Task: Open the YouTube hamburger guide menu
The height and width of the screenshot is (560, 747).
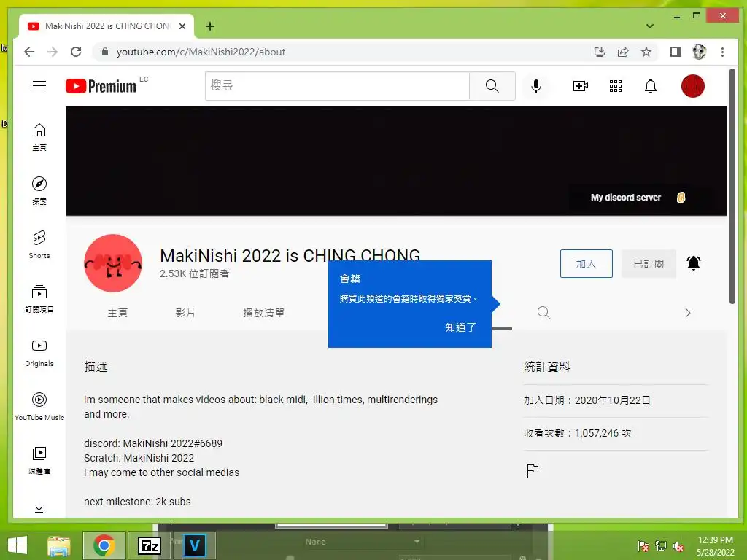Action: coord(39,86)
